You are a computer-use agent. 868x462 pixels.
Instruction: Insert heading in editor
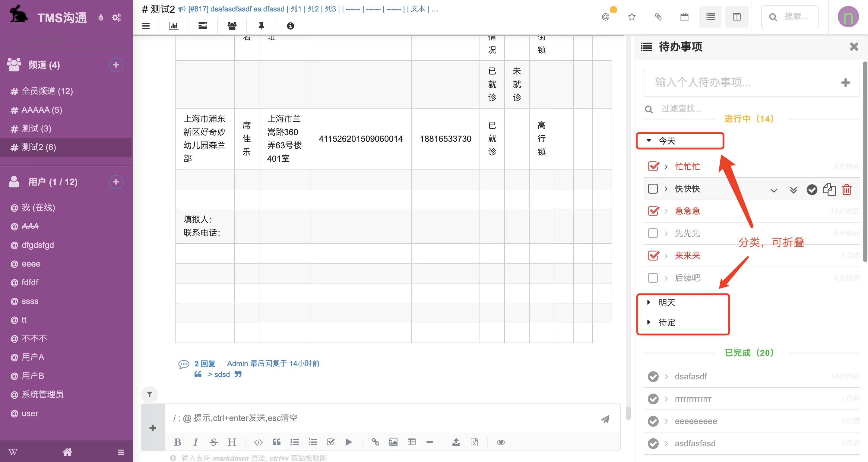232,442
